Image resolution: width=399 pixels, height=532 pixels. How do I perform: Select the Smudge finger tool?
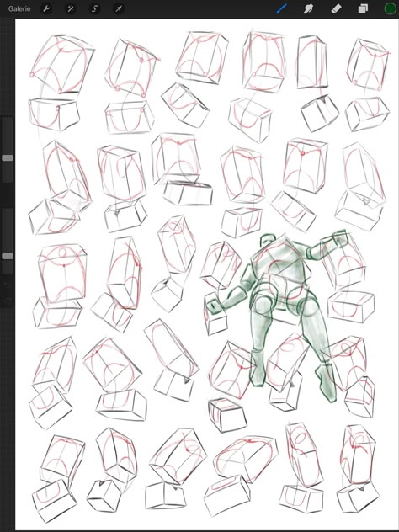pos(308,8)
